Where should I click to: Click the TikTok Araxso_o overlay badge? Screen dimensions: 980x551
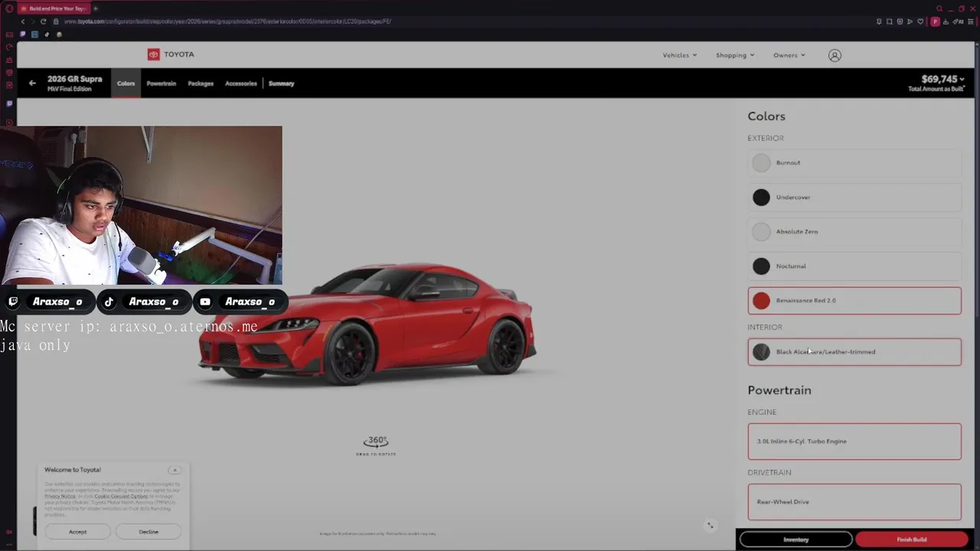tap(144, 302)
